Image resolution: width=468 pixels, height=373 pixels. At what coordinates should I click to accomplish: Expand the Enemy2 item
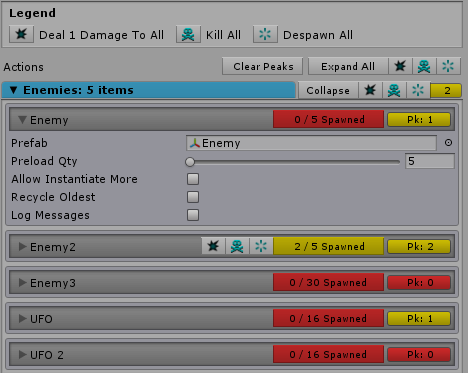click(x=22, y=247)
